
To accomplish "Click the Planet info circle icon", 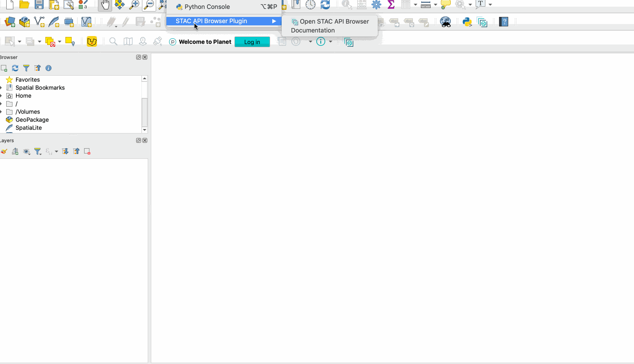I will [321, 41].
